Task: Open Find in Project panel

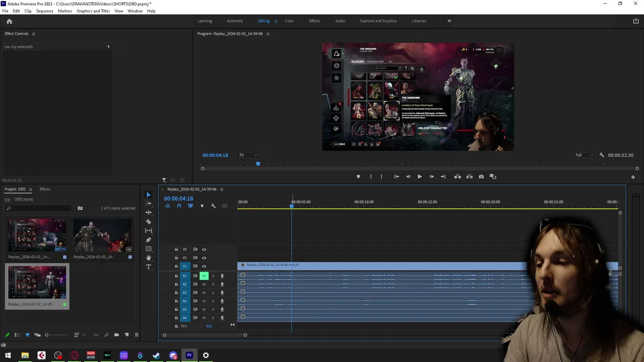Action: tap(106, 335)
